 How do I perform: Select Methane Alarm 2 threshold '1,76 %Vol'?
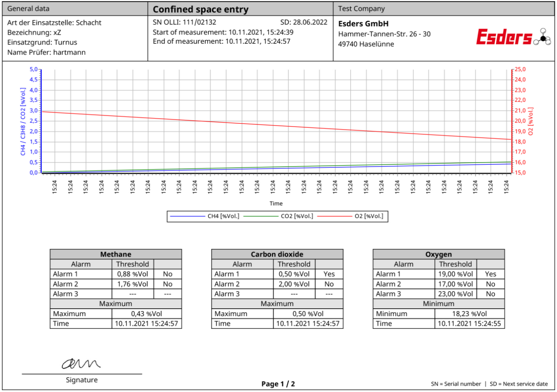point(132,284)
